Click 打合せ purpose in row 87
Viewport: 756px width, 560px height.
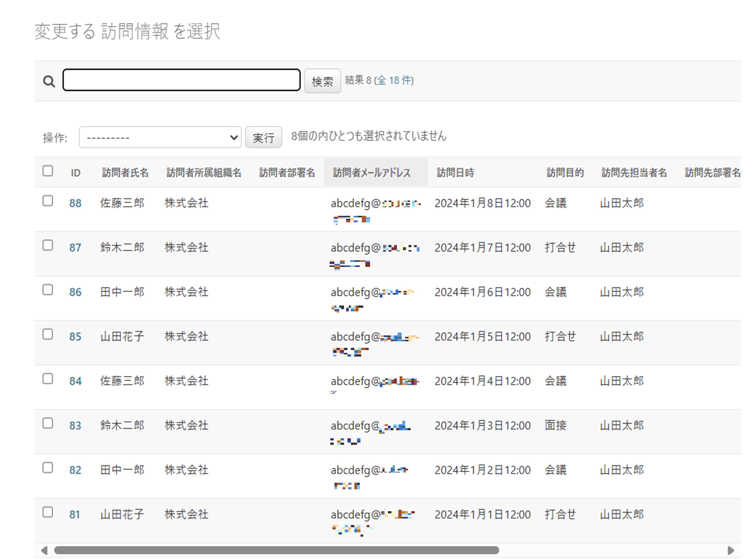(560, 247)
